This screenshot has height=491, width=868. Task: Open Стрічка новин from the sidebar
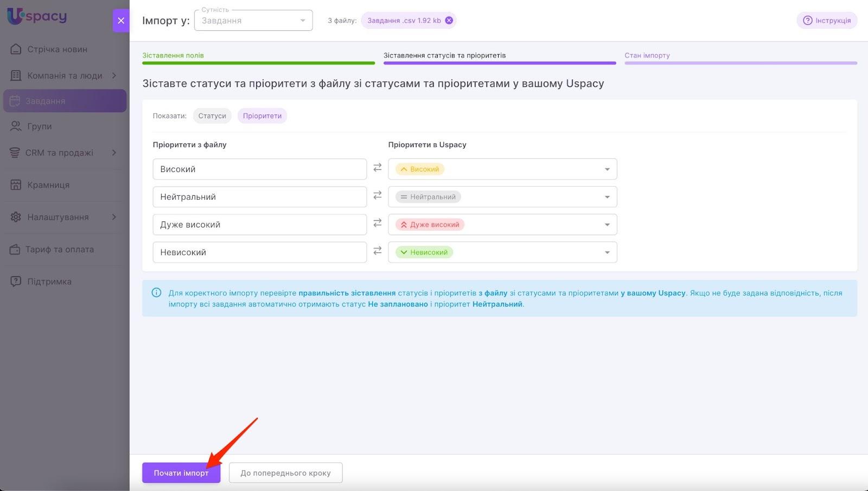click(x=57, y=49)
